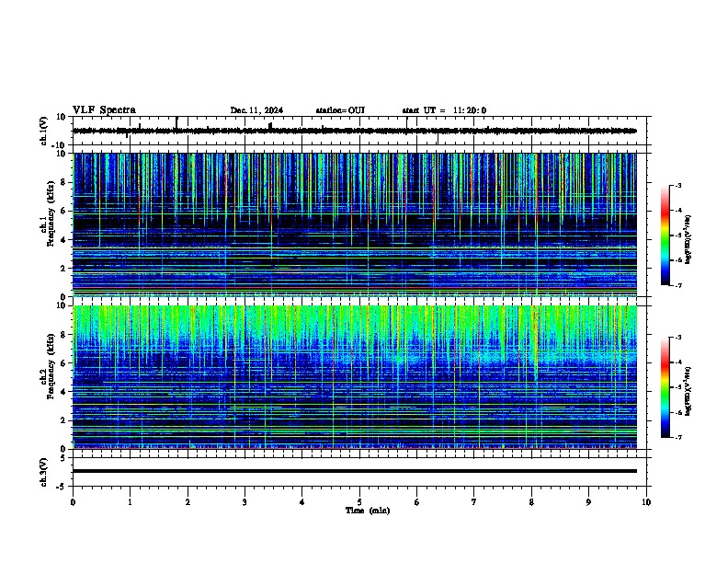Click time-axis tick label "0"

(73, 502)
